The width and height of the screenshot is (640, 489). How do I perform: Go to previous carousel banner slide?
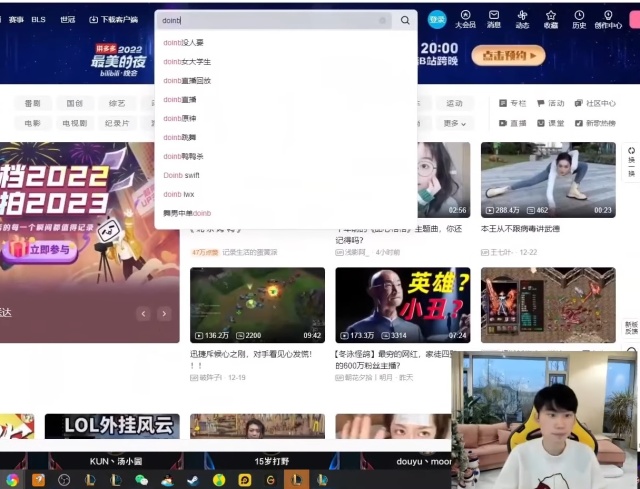[143, 313]
